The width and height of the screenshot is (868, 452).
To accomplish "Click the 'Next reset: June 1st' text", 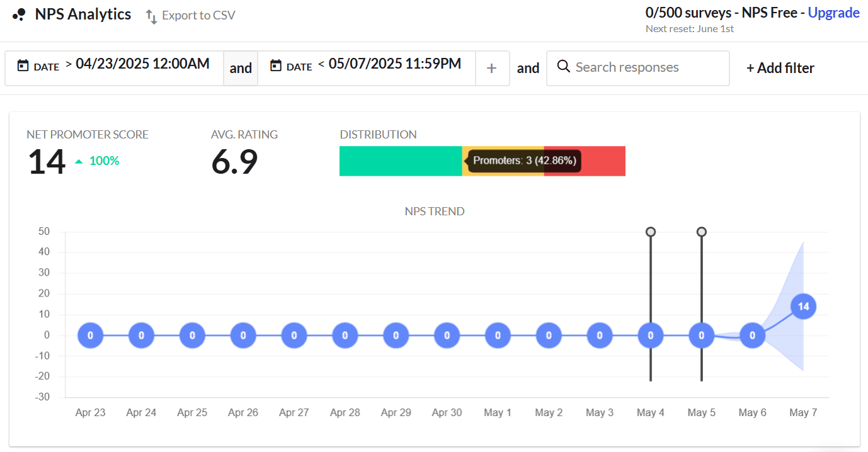I will pos(690,29).
